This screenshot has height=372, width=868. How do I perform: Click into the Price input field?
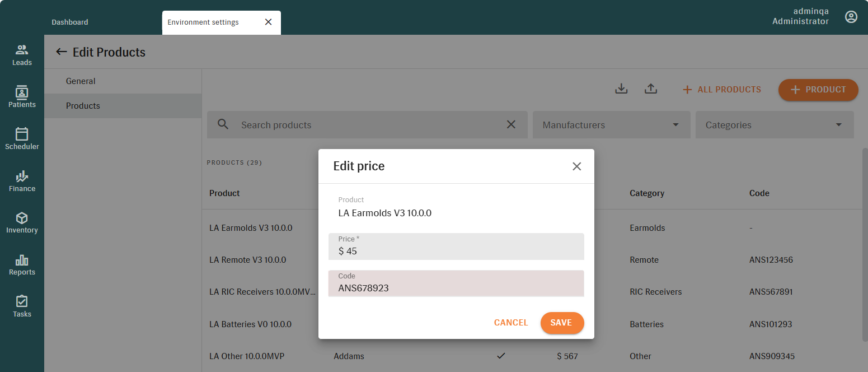456,251
